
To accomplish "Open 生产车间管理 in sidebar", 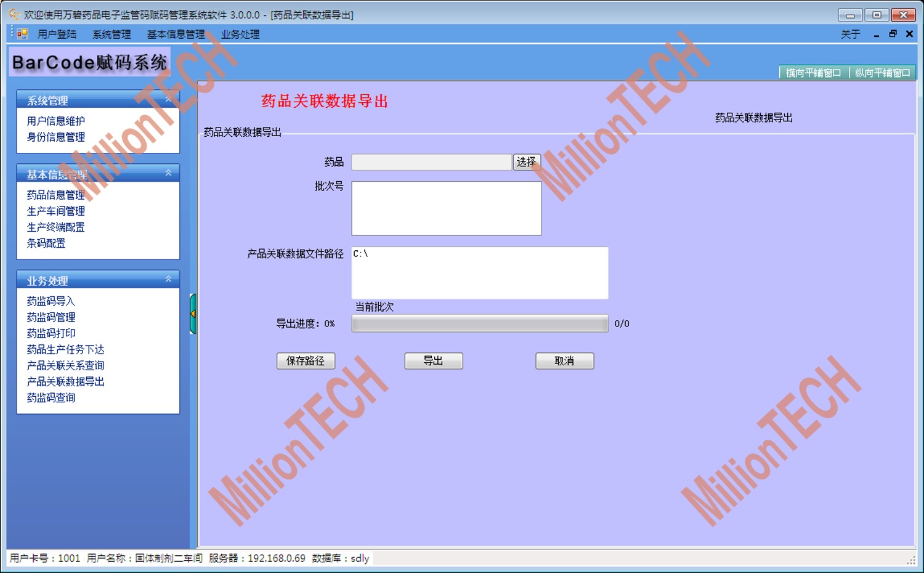I will (56, 211).
